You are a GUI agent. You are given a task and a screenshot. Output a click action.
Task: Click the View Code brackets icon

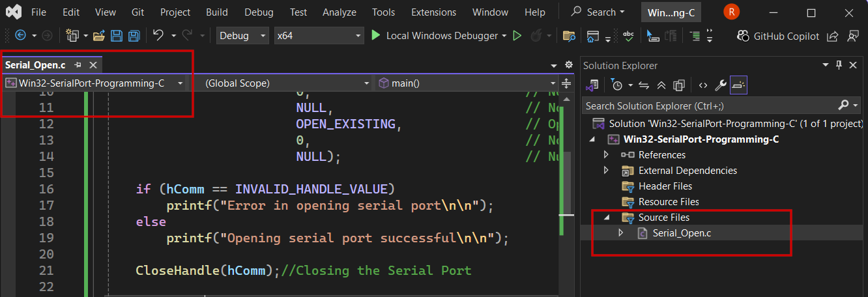pos(702,85)
